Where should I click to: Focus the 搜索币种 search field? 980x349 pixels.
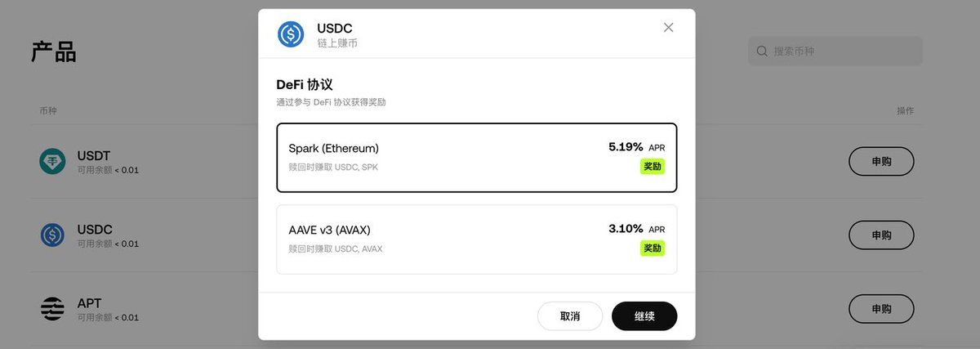(x=841, y=51)
